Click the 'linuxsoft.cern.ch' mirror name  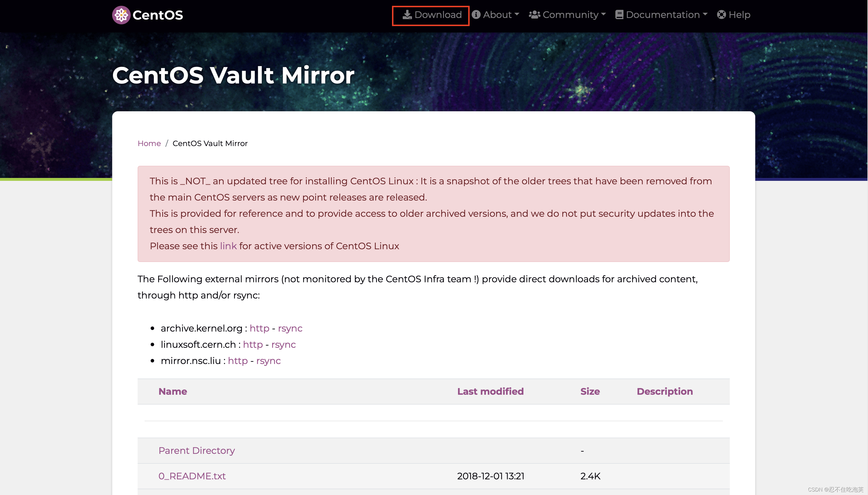[x=198, y=344]
